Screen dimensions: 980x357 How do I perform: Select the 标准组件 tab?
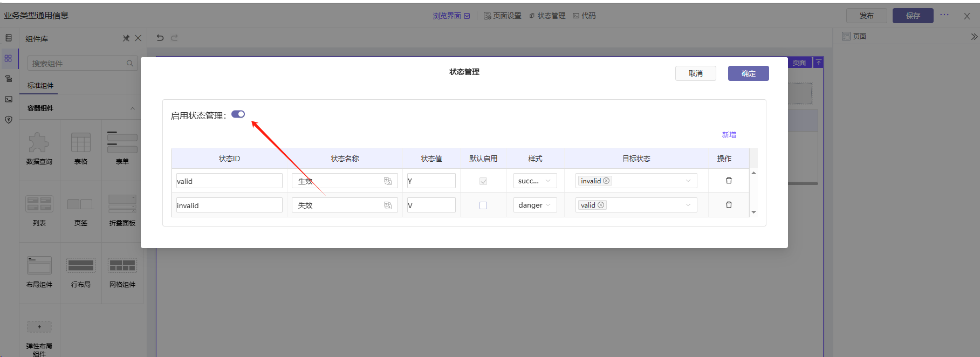pos(40,86)
